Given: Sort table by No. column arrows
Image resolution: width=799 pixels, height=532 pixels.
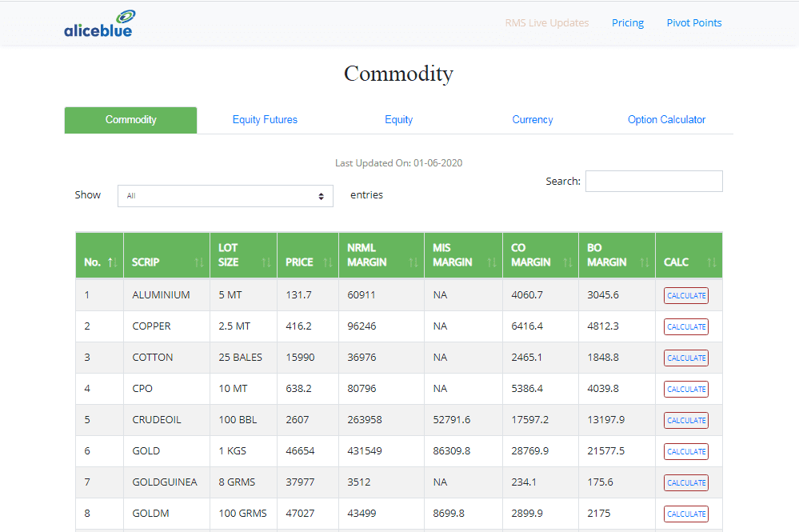Looking at the screenshot, I should click(x=112, y=262).
